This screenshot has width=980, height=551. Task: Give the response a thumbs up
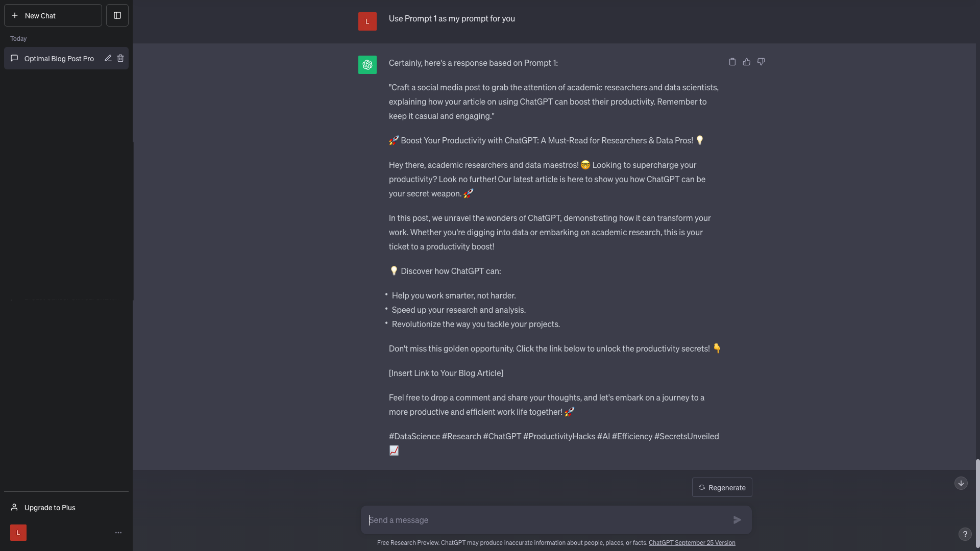point(747,62)
